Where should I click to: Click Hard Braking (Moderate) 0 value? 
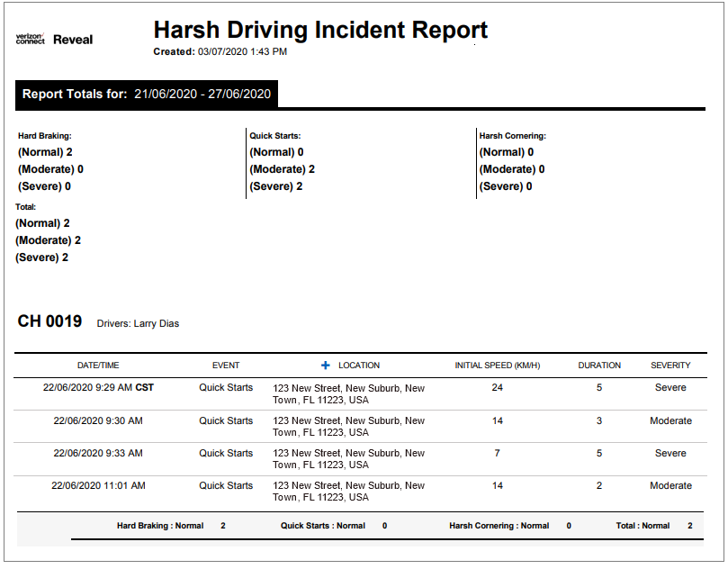[50, 169]
